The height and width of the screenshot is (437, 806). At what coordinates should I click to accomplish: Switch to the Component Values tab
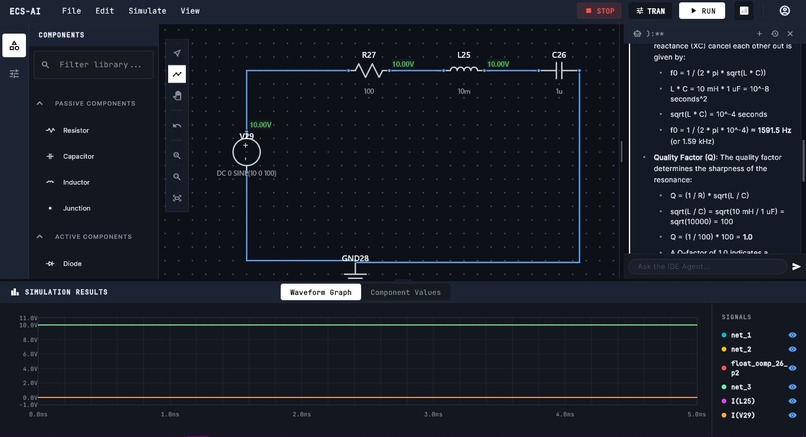406,292
